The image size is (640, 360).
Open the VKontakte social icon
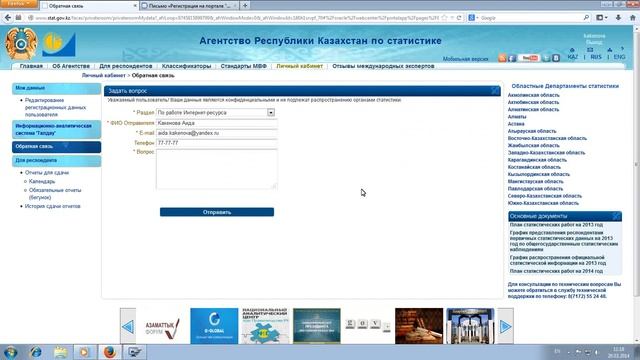pyautogui.click(x=556, y=58)
